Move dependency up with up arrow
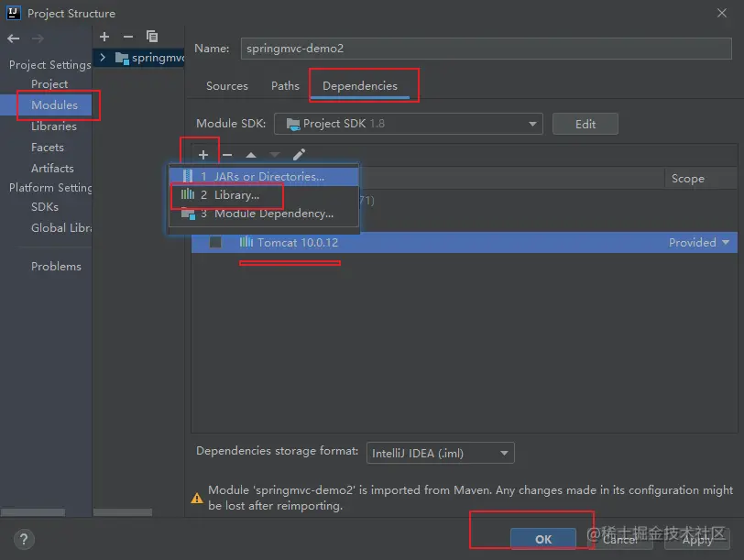 (251, 155)
